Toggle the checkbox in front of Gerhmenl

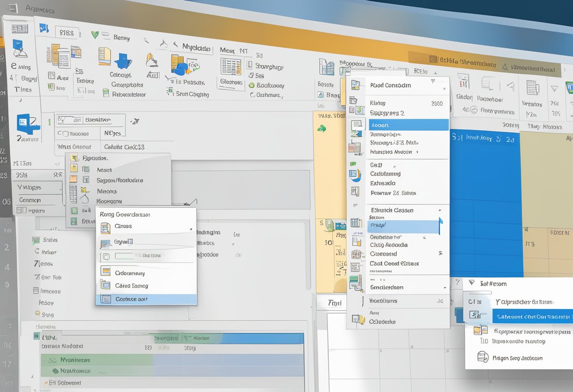coord(252,95)
